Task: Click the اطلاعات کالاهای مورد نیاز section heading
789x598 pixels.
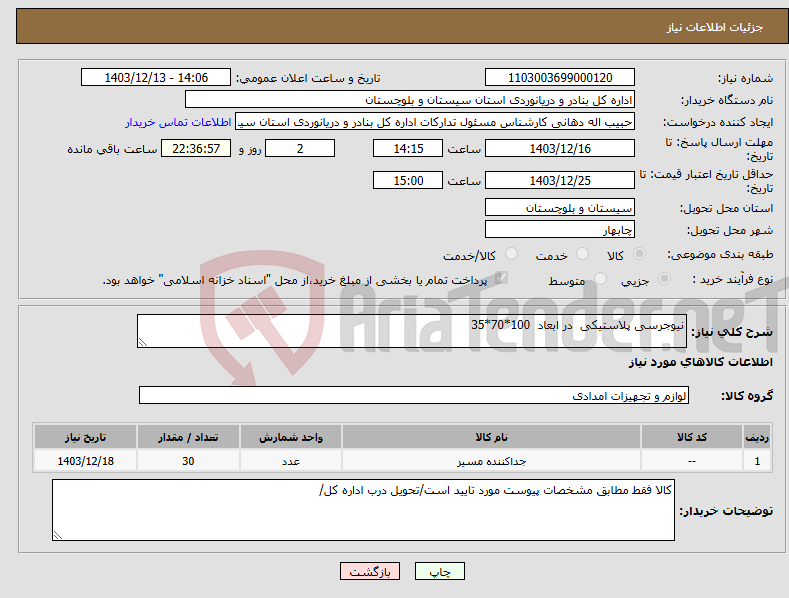Action: 700,362
